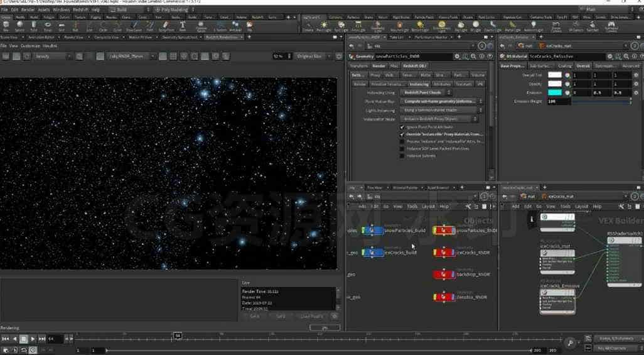644x355 pixels.
Task: Click the iceCracks_RNDR red node
Action: (444, 253)
